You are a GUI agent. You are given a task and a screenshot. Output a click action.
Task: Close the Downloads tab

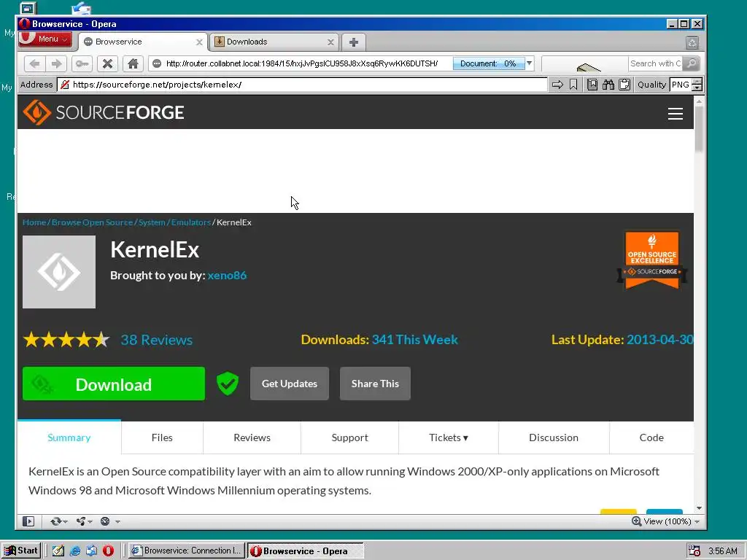pyautogui.click(x=330, y=42)
